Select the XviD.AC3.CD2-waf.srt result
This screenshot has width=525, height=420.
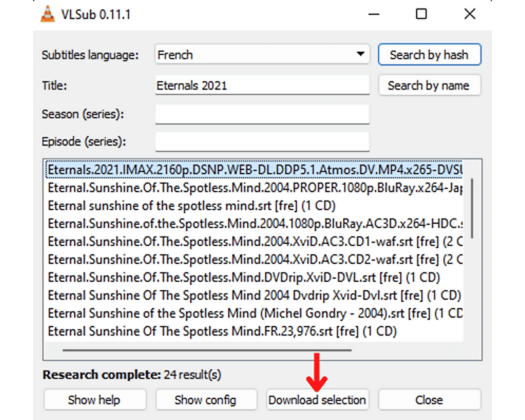[254, 259]
